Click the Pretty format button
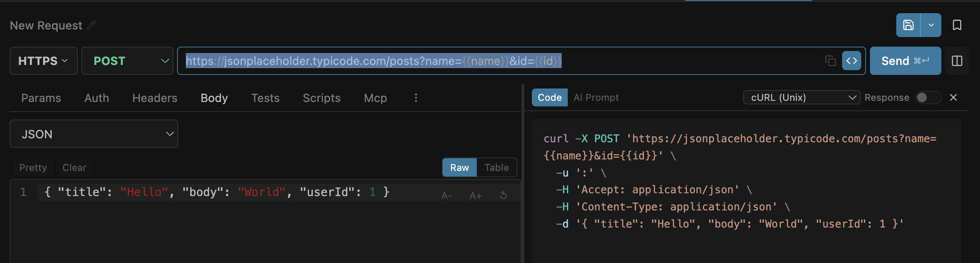This screenshot has height=263, width=980. (33, 167)
